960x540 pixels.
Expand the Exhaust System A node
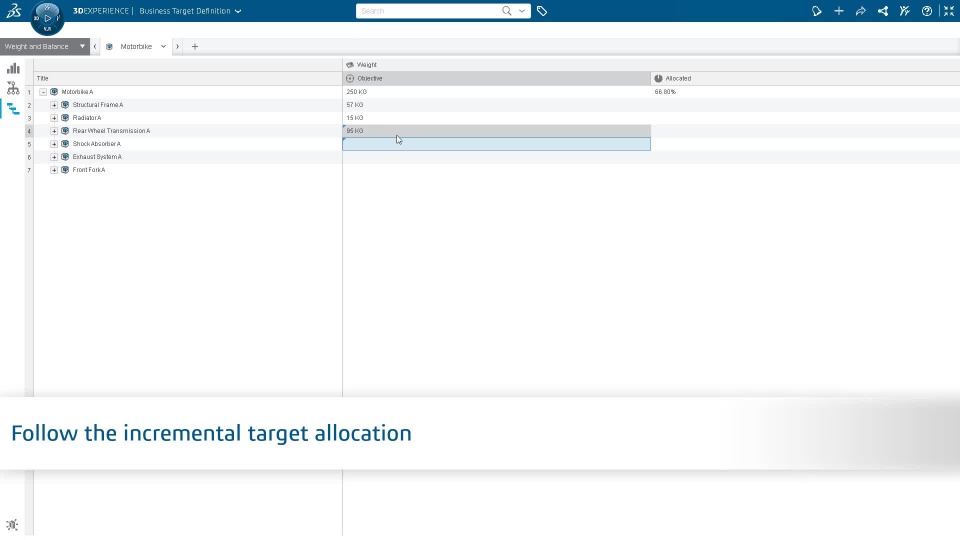coord(54,157)
